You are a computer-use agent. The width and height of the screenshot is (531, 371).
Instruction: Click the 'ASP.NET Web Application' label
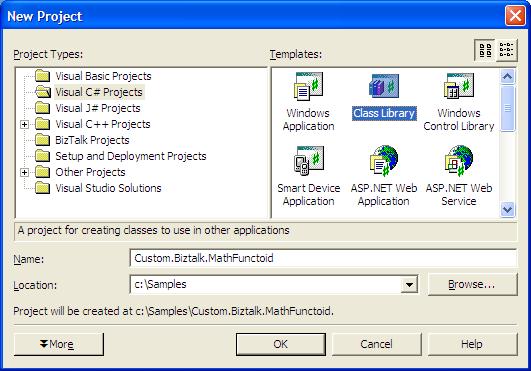(384, 195)
